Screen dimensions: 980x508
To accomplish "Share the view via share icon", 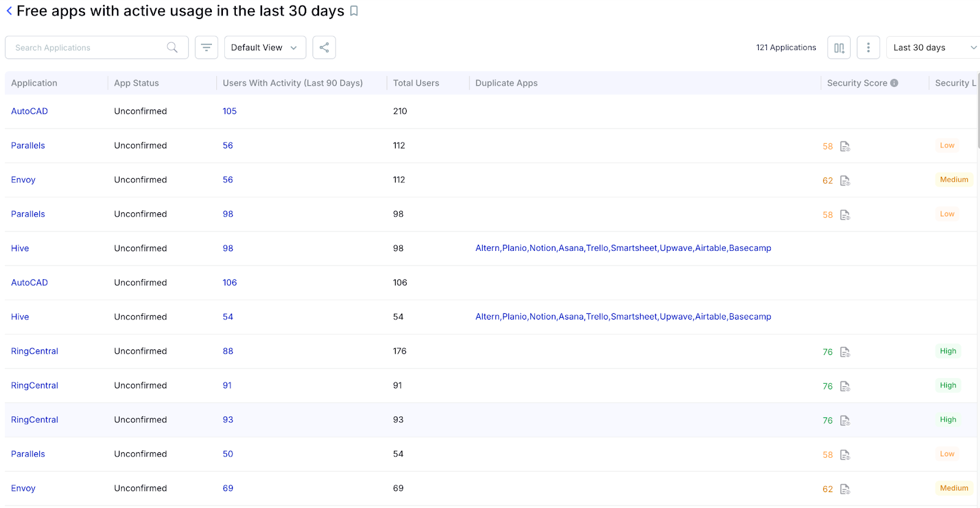I will 324,47.
